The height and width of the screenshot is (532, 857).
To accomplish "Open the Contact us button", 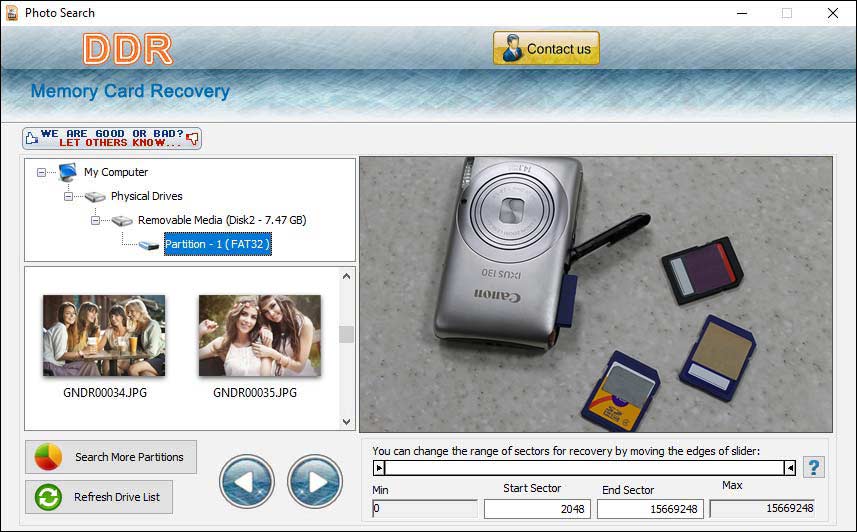I will click(x=546, y=48).
